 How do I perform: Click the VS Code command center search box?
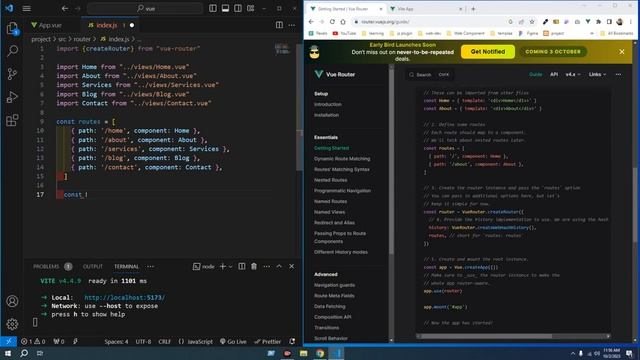point(145,8)
